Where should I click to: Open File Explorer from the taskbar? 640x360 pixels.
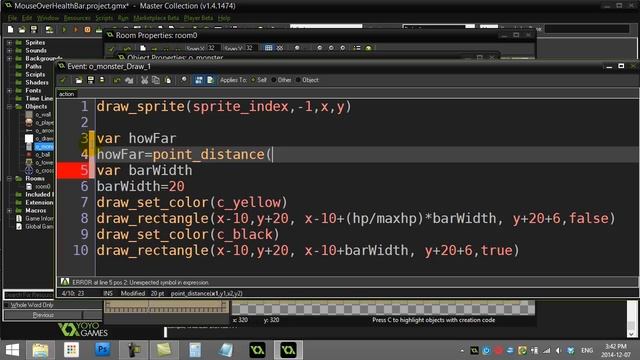(x=40, y=350)
